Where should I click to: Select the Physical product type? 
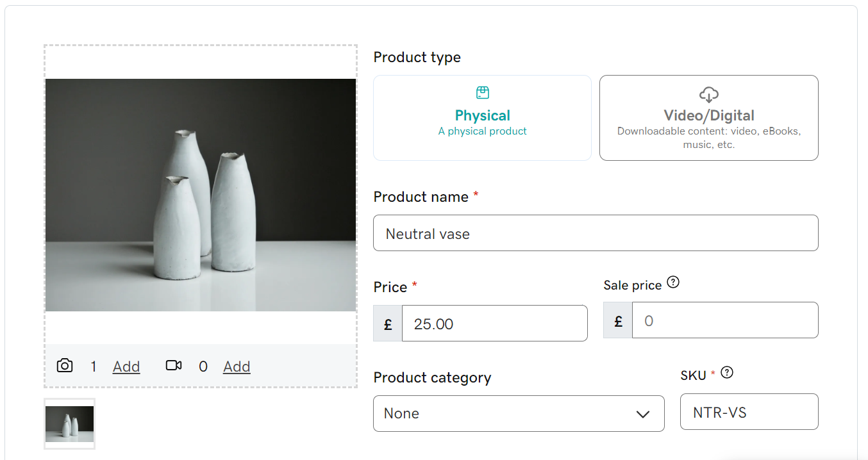tap(482, 118)
